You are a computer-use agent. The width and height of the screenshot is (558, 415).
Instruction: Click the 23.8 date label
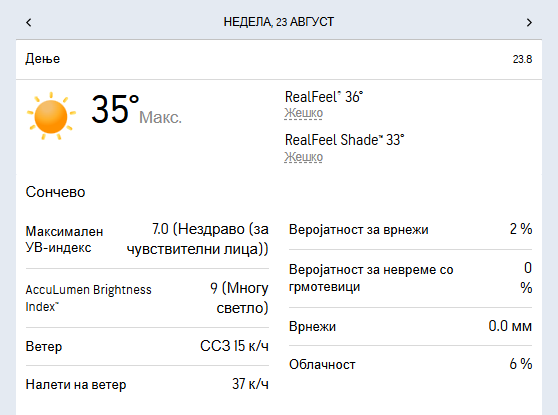click(x=522, y=59)
